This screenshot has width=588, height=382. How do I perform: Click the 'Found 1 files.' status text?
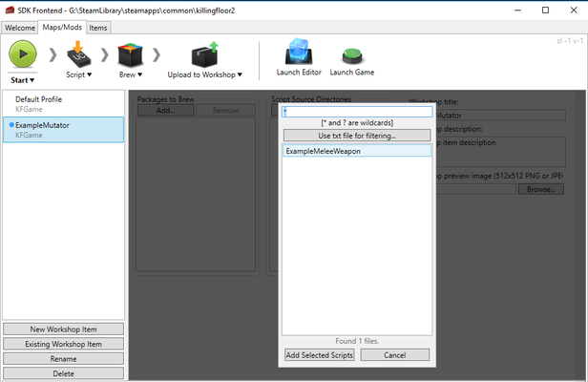click(x=357, y=341)
